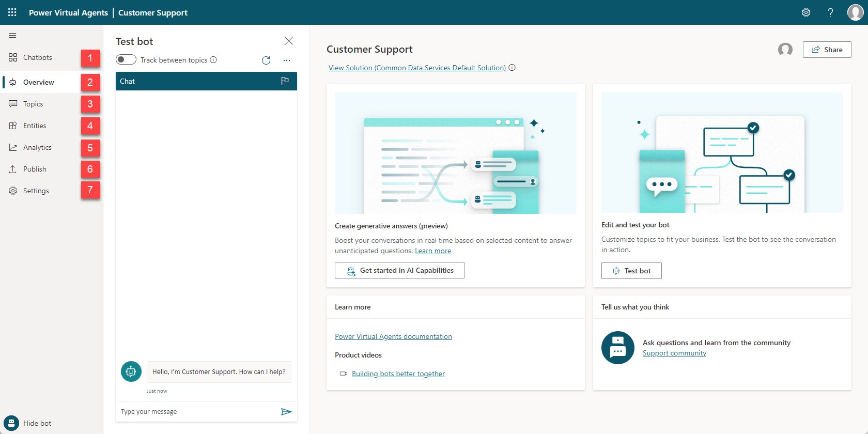Click video camera icon beside Building bots
The image size is (868, 434).
344,374
